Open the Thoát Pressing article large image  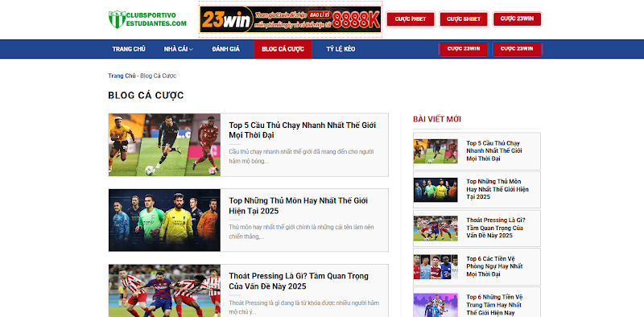point(164,290)
